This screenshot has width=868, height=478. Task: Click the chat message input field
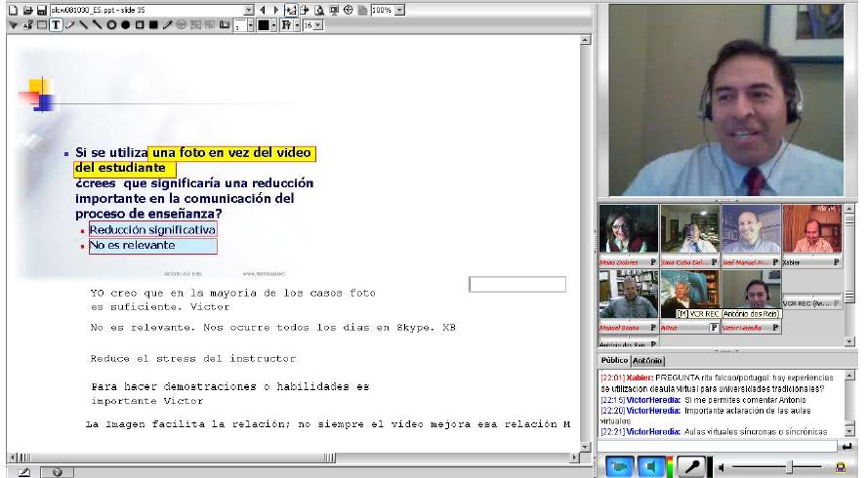pos(717,446)
